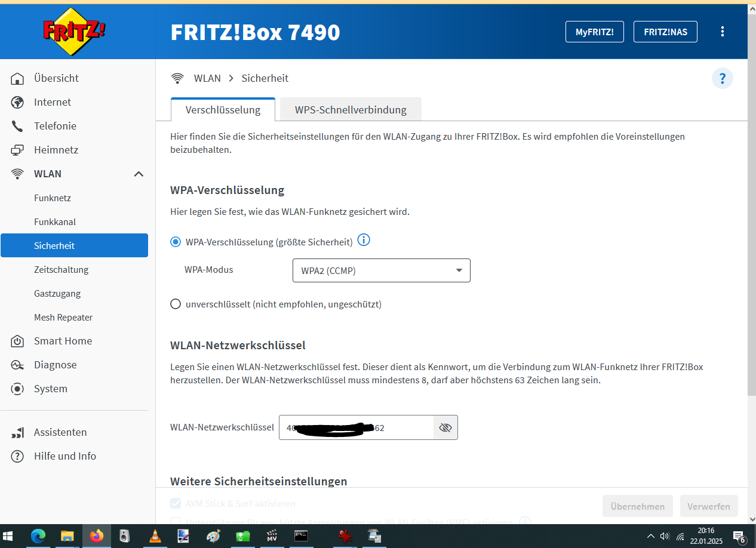The image size is (756, 548).
Task: Show hidden system tray icons
Action: point(651,536)
